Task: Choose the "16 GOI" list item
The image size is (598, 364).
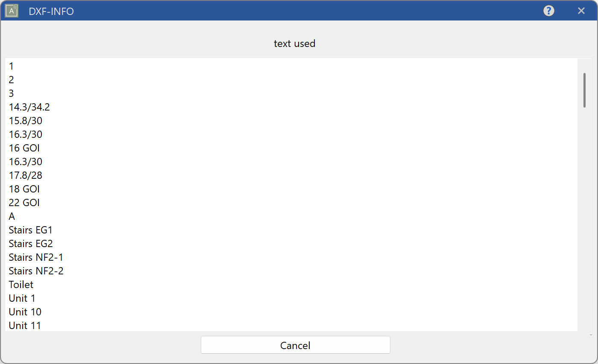Action: (x=24, y=148)
